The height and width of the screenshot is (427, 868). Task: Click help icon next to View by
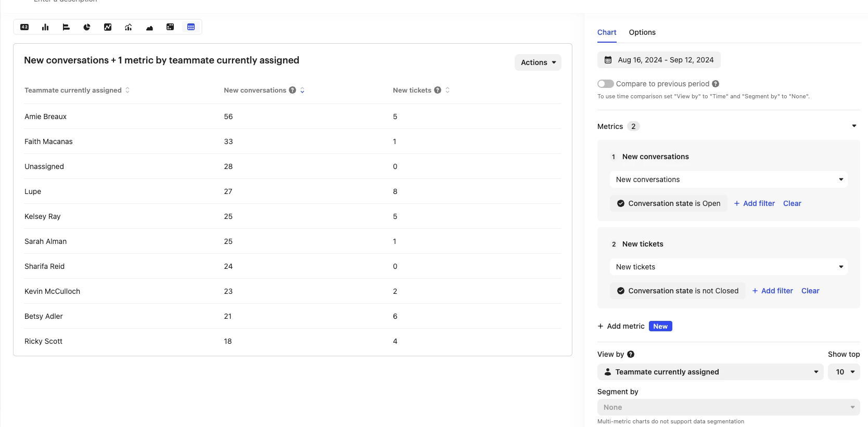[x=631, y=354]
